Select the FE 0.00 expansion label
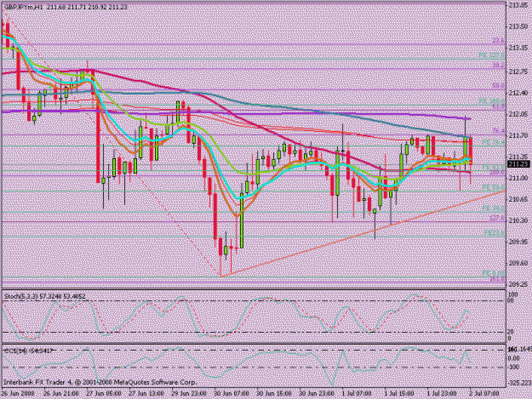This screenshot has width=532, height=399. point(494,273)
